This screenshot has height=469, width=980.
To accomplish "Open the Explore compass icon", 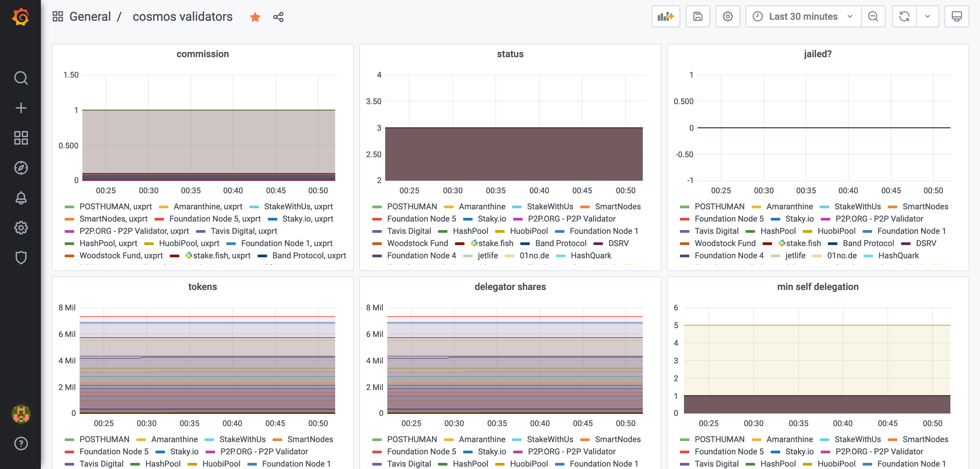I will [x=20, y=168].
